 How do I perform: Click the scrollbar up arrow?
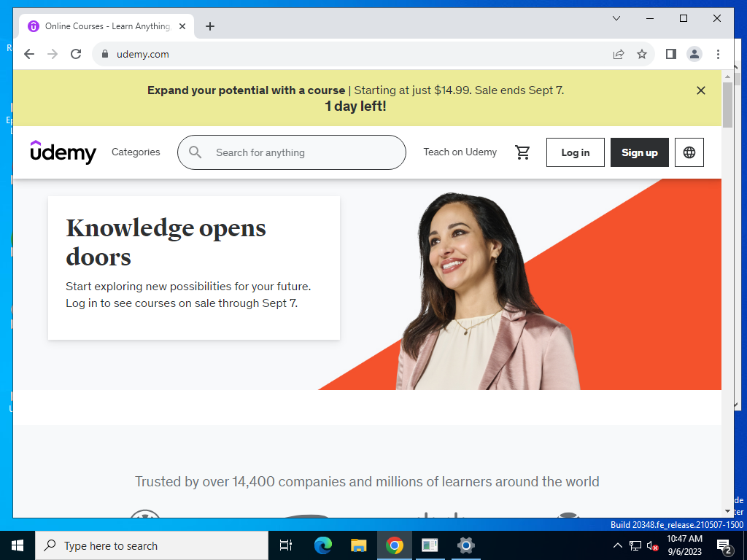(x=727, y=76)
